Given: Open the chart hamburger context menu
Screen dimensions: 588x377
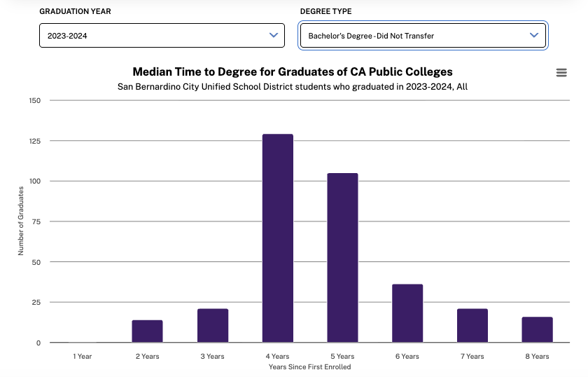Looking at the screenshot, I should (561, 73).
